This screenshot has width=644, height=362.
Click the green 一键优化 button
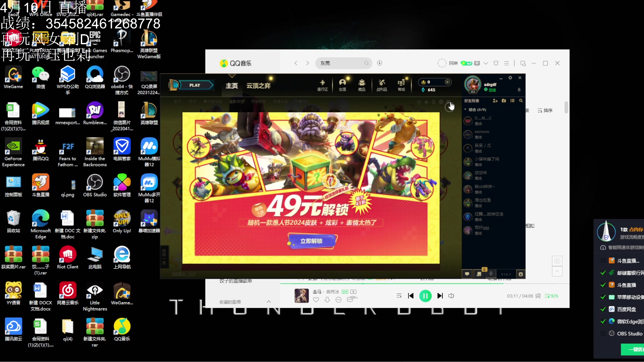point(633,349)
